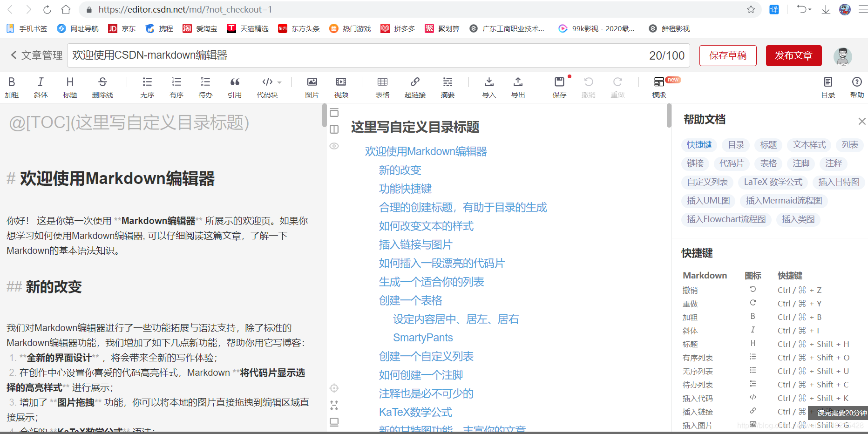This screenshot has width=868, height=434.
Task: Apply strikethrough with the 删除线 button
Action: coord(102,87)
